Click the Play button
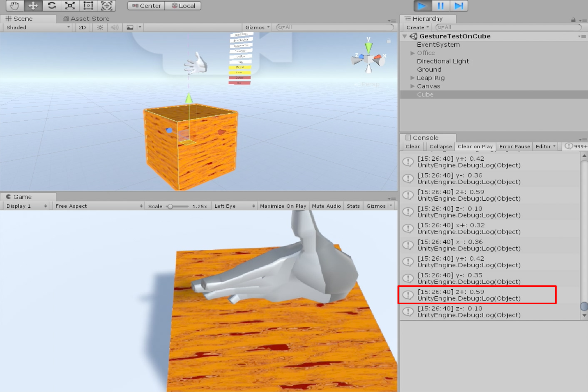588x392 pixels. tap(422, 6)
